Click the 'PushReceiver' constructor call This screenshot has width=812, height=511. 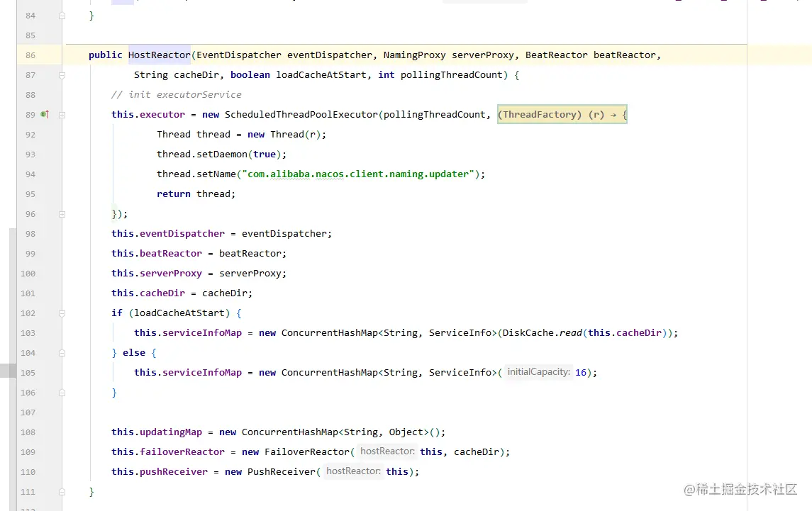coord(282,471)
